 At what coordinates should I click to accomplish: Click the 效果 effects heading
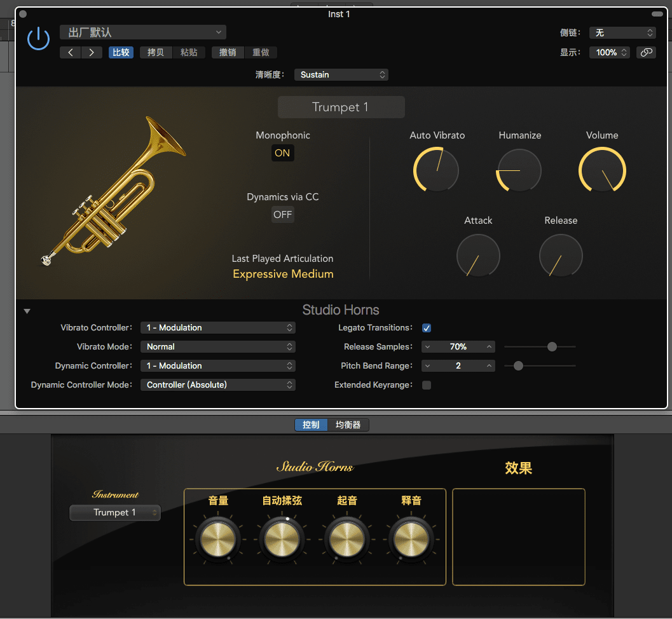518,468
